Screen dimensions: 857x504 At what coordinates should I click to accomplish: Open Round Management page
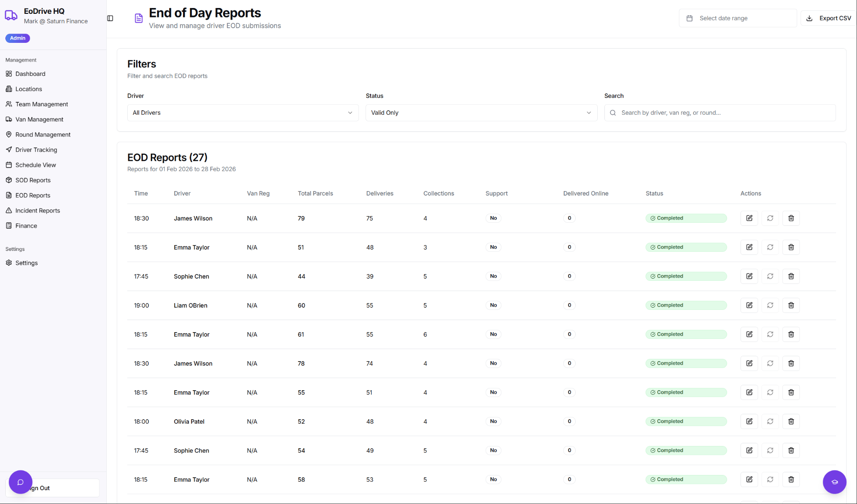tap(43, 135)
